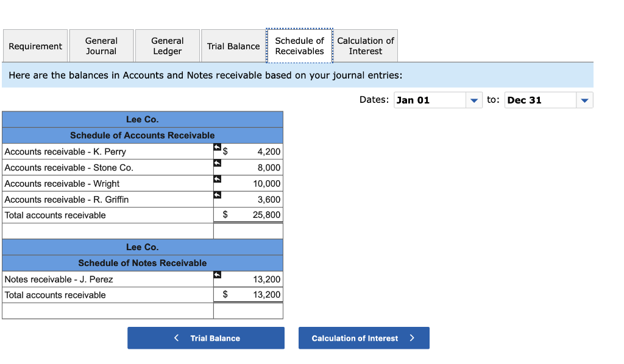
Task: Select the Schedule of Receivables tab
Action: 299,45
